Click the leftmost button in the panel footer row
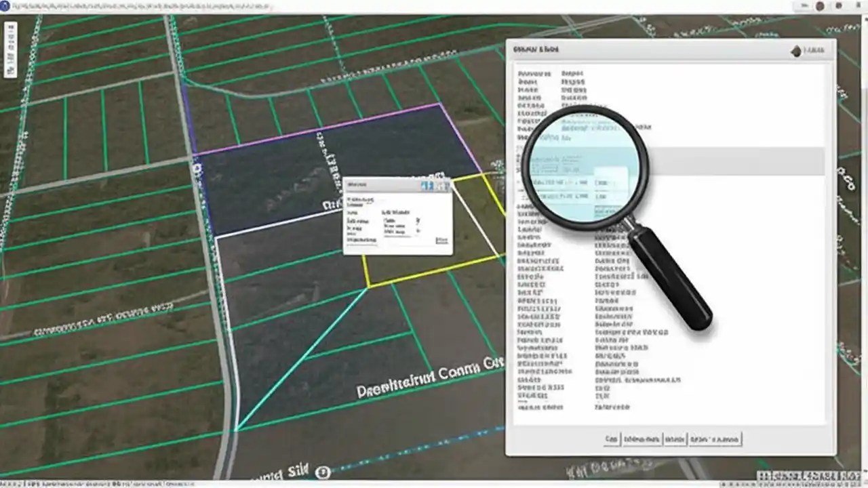The width and height of the screenshot is (868, 488). pos(611,439)
